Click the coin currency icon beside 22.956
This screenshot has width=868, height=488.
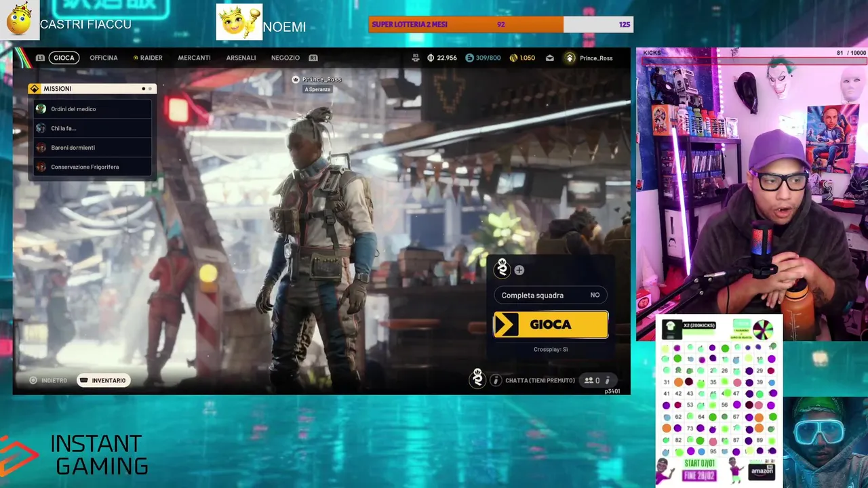pyautogui.click(x=431, y=58)
